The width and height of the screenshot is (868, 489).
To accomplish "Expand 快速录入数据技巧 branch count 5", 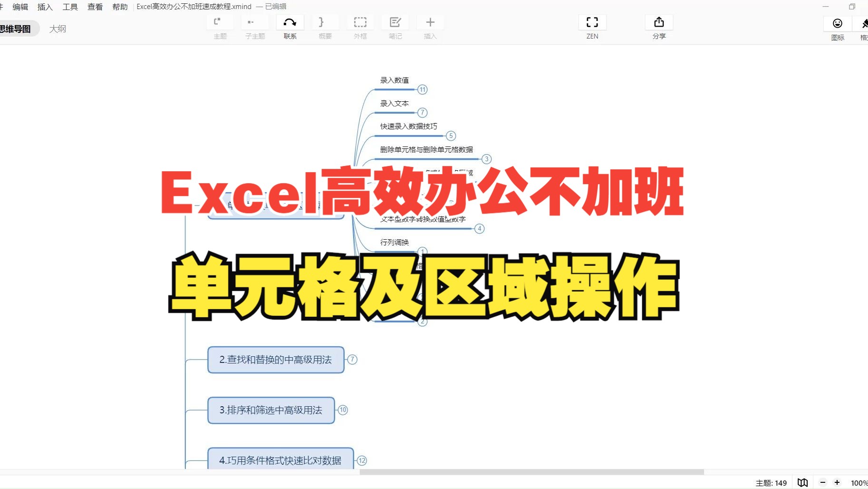I will (451, 136).
